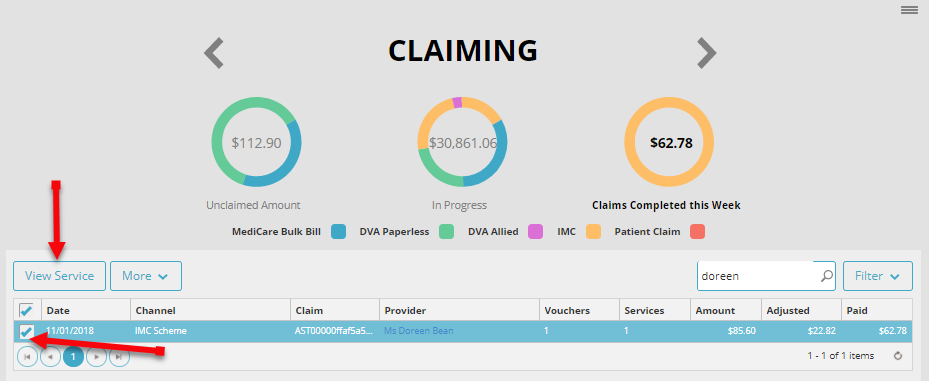Click the search magnifier icon
Viewport: 929px width, 381px height.
pos(827,276)
